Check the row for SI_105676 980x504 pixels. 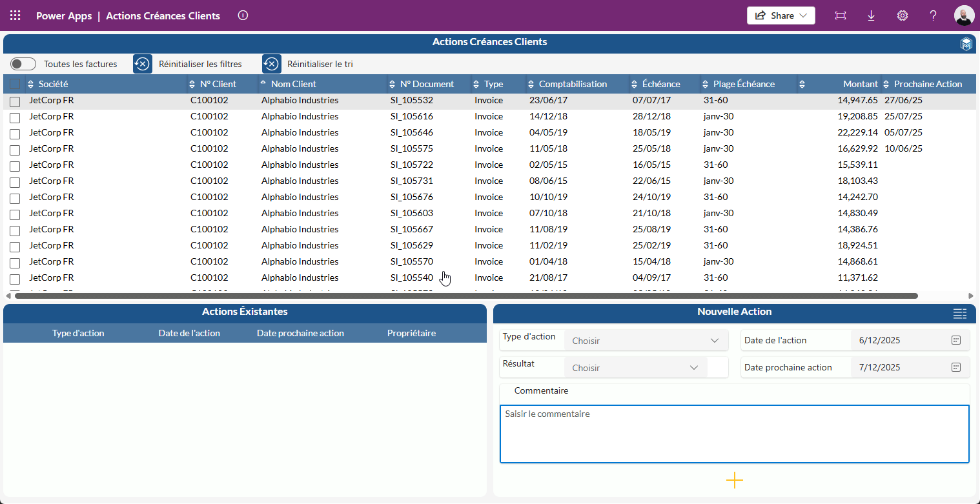[x=15, y=198]
